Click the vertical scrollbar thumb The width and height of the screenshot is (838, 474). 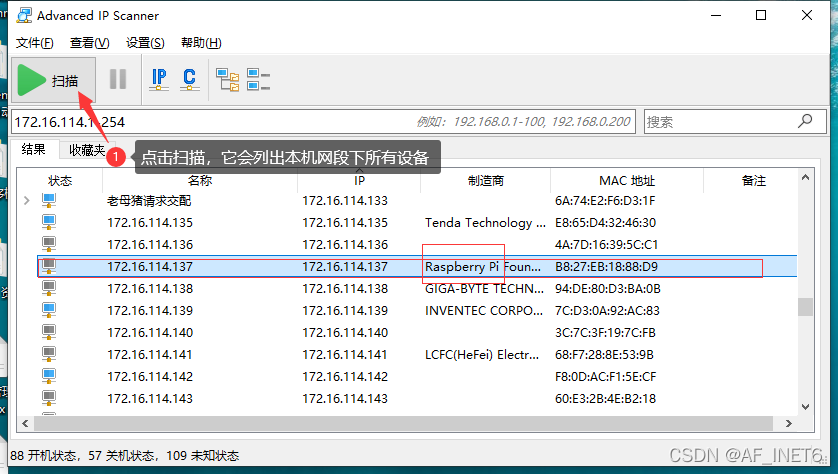pos(805,307)
